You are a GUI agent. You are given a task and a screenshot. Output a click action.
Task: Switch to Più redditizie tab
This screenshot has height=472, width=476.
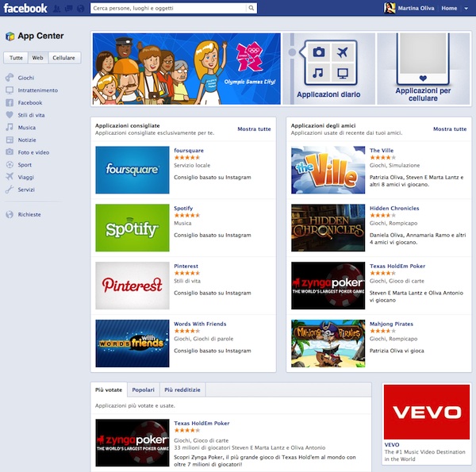[x=182, y=389]
